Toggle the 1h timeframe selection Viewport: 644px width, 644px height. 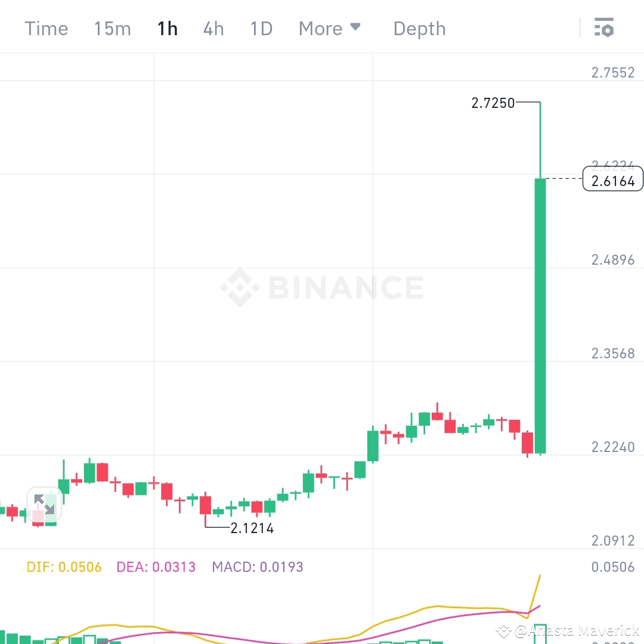point(167,28)
